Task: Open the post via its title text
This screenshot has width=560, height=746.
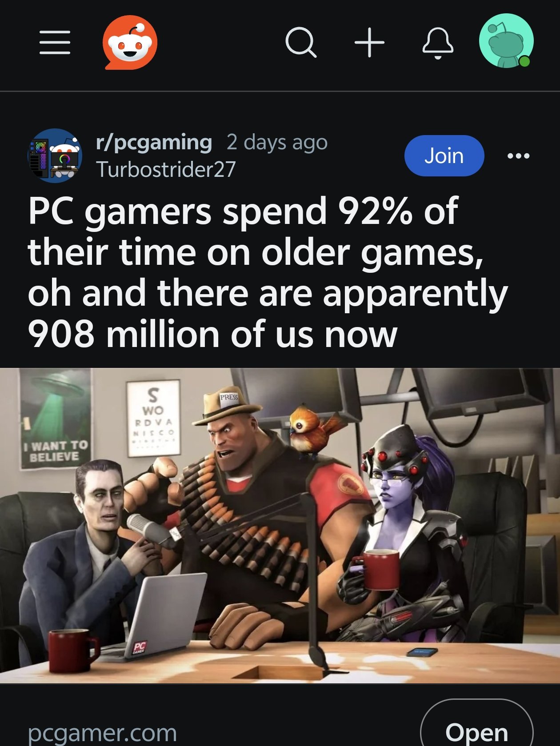Action: tap(268, 272)
